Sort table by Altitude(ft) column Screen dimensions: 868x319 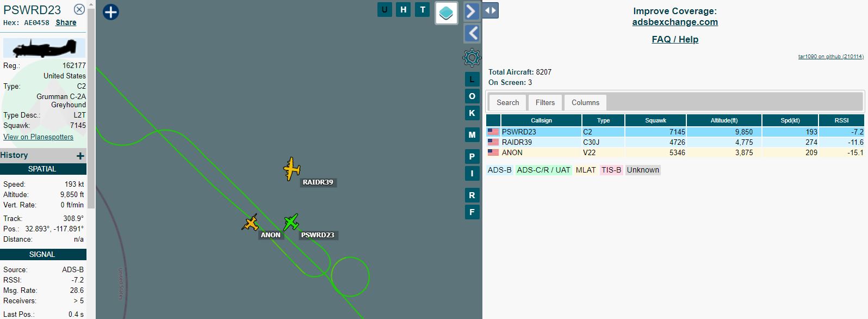click(724, 120)
